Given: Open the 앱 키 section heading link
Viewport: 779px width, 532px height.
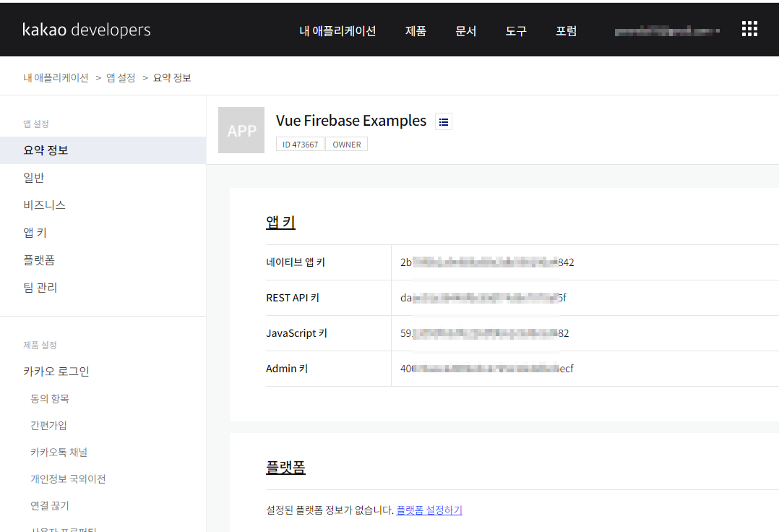Looking at the screenshot, I should click(280, 222).
